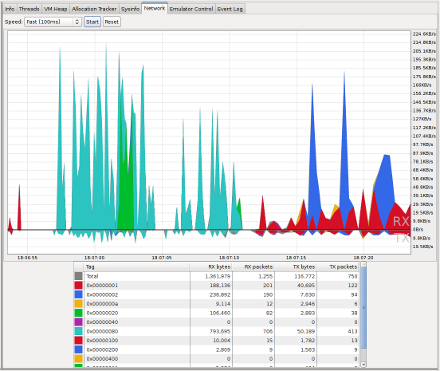Screen dimensions: 440x371
Task: Switch to the Threads tab
Action: 29,9
